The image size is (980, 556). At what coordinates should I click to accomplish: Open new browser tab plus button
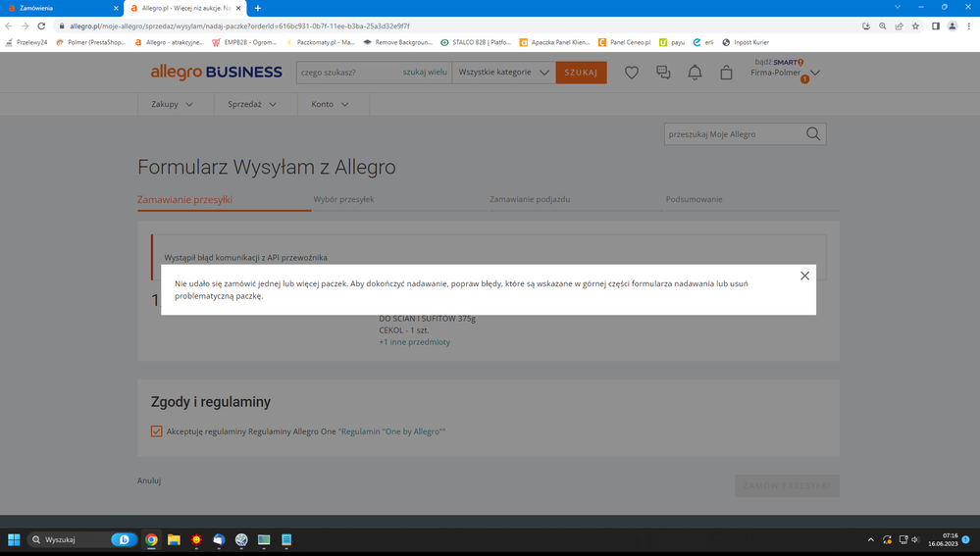257,8
